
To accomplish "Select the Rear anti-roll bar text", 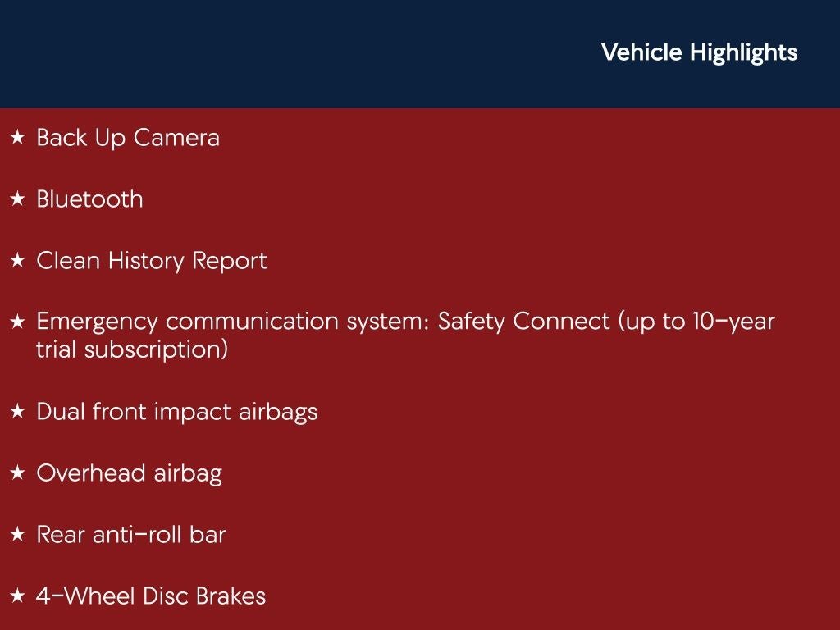I will [131, 535].
